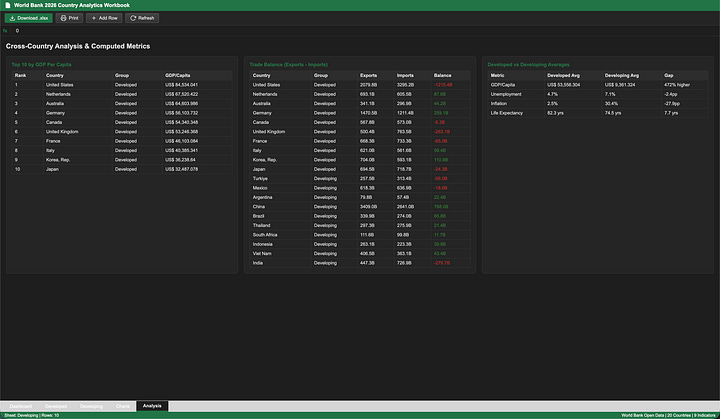Click the Inflation developing average '30.4%'
This screenshot has height=419, width=720.
(611, 104)
